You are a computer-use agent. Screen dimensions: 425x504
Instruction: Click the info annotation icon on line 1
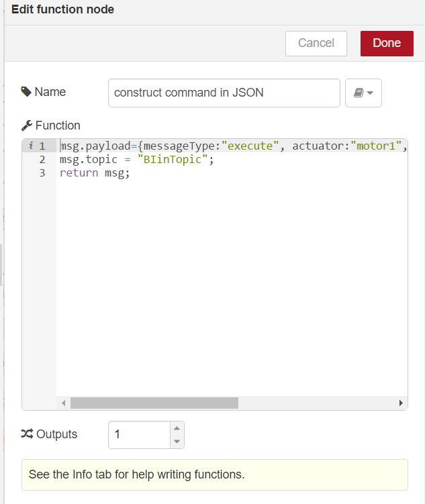(x=31, y=146)
